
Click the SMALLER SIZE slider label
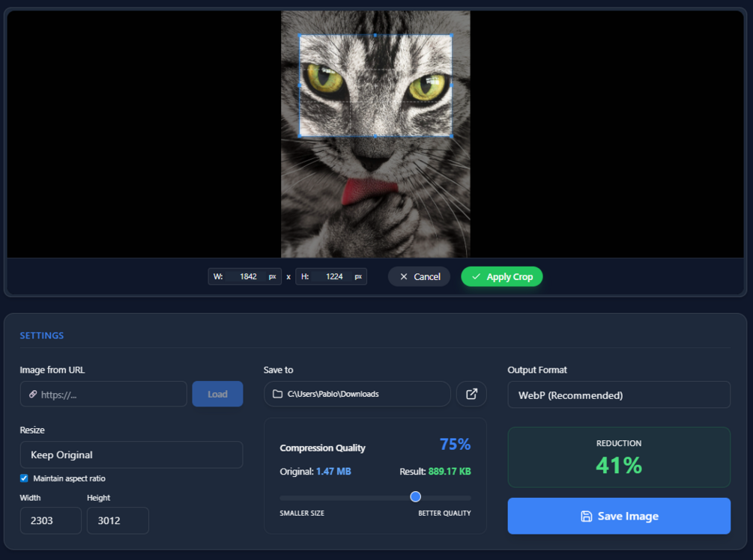tap(302, 513)
